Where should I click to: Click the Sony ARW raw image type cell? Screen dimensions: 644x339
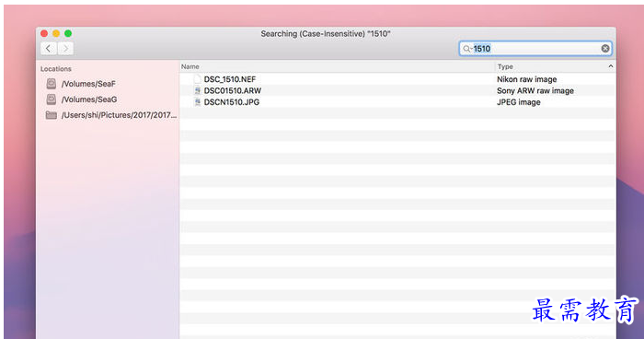point(535,90)
